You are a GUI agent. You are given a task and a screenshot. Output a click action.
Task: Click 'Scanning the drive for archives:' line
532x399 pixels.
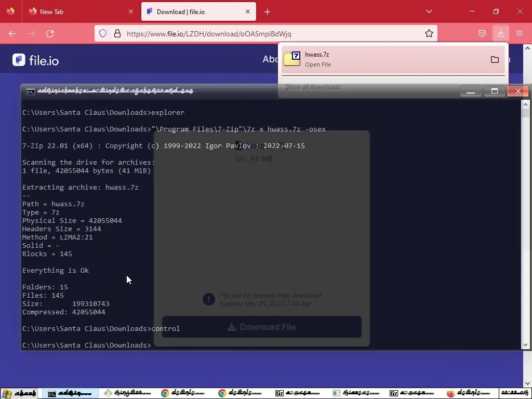pyautogui.click(x=88, y=163)
